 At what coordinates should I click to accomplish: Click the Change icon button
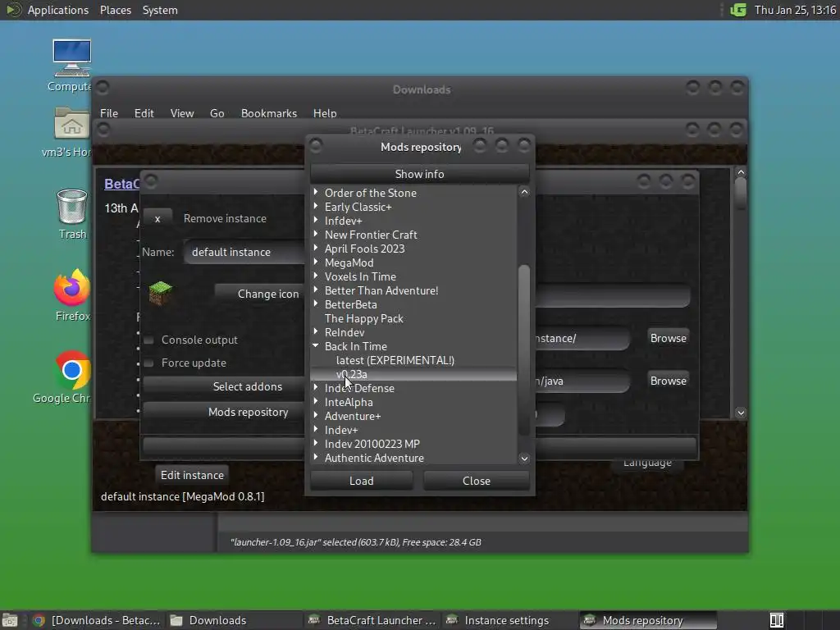[x=260, y=294]
